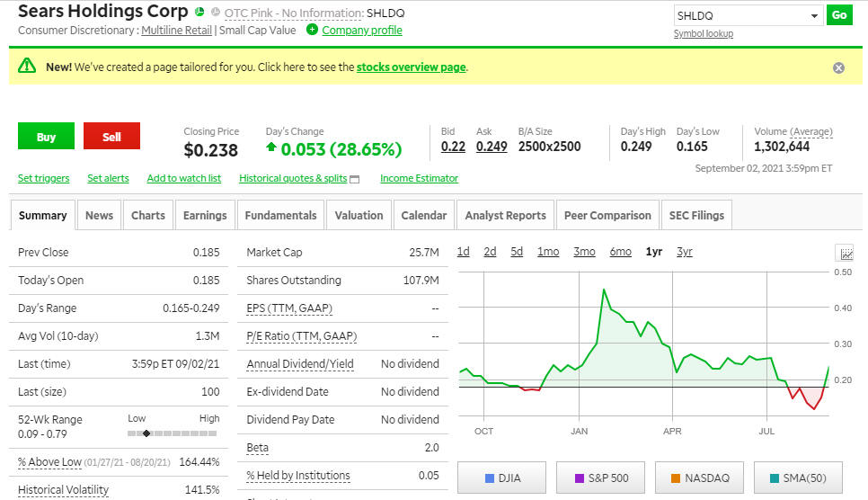Viewport: 868px width, 500px height.
Task: Click the gray clock icon before OTC Pink
Action: (216, 13)
